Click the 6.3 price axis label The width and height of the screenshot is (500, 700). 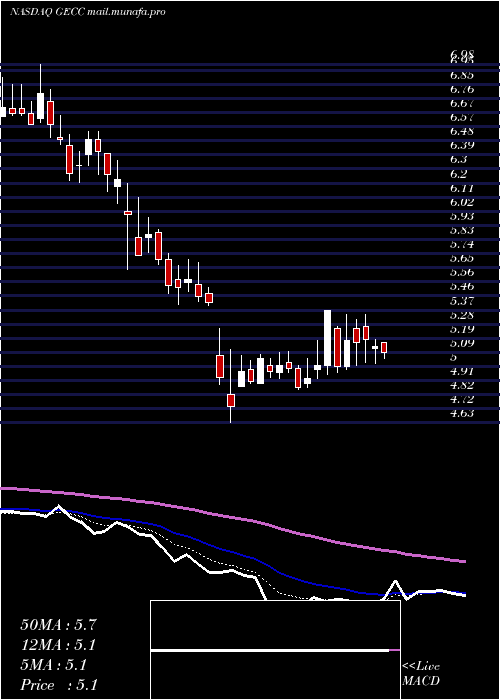pyautogui.click(x=459, y=159)
